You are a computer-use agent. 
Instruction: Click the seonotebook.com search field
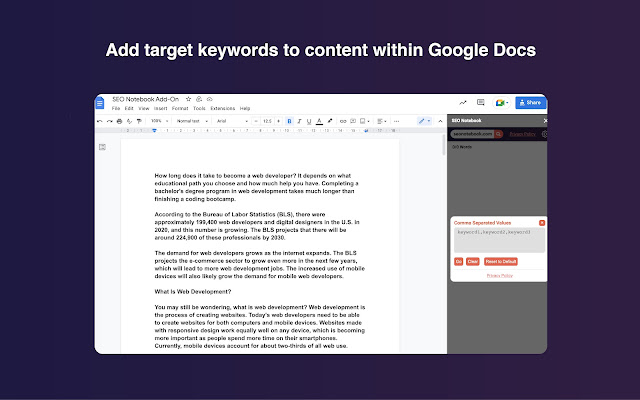[x=473, y=134]
